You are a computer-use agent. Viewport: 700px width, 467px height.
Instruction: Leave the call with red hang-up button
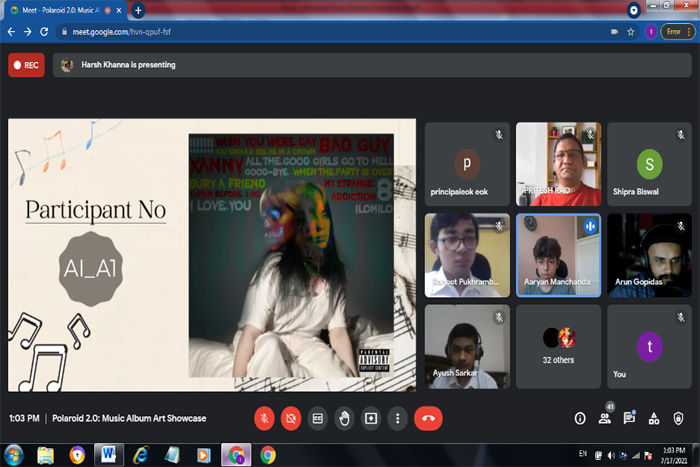428,418
